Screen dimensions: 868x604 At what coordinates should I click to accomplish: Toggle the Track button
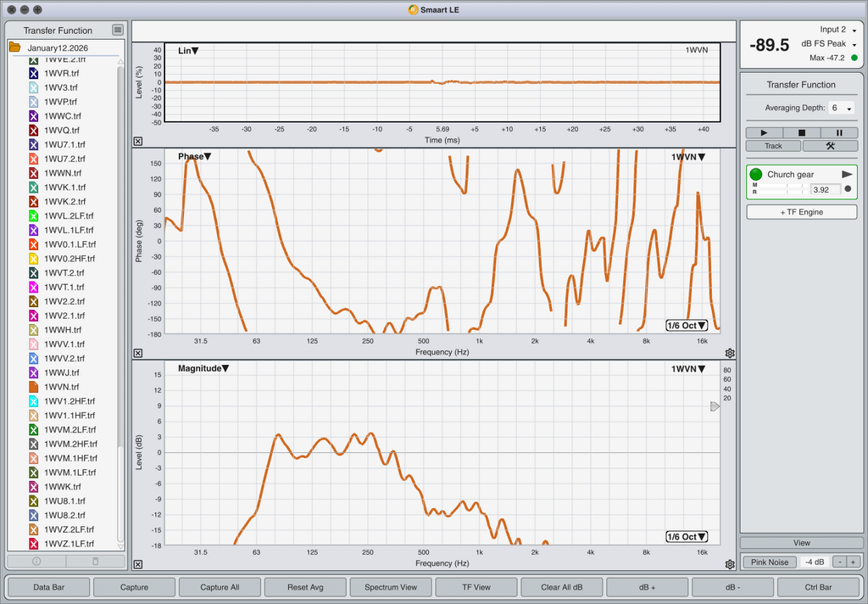click(x=773, y=146)
